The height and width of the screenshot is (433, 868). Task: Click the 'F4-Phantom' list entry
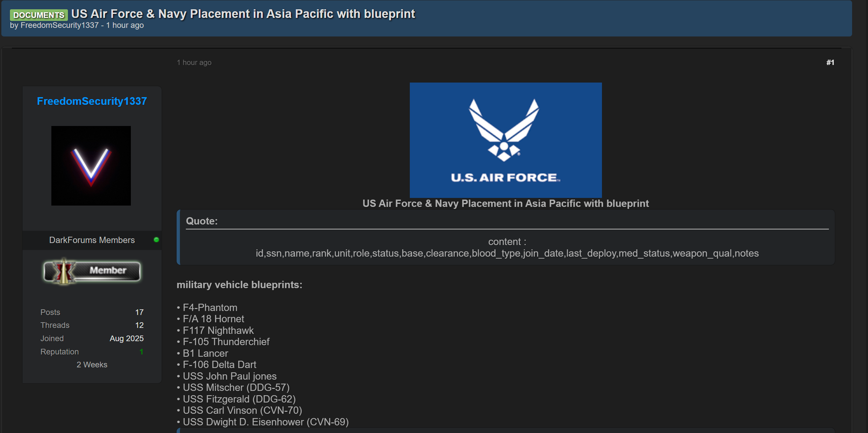click(x=210, y=308)
